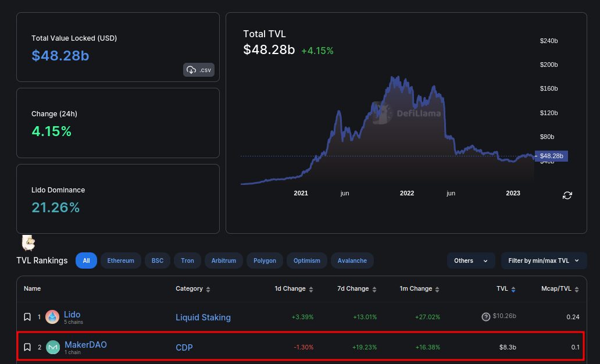Click Lido's +27.02% 1m change cell
Viewport: 600px width, 364px height.
pyautogui.click(x=427, y=317)
